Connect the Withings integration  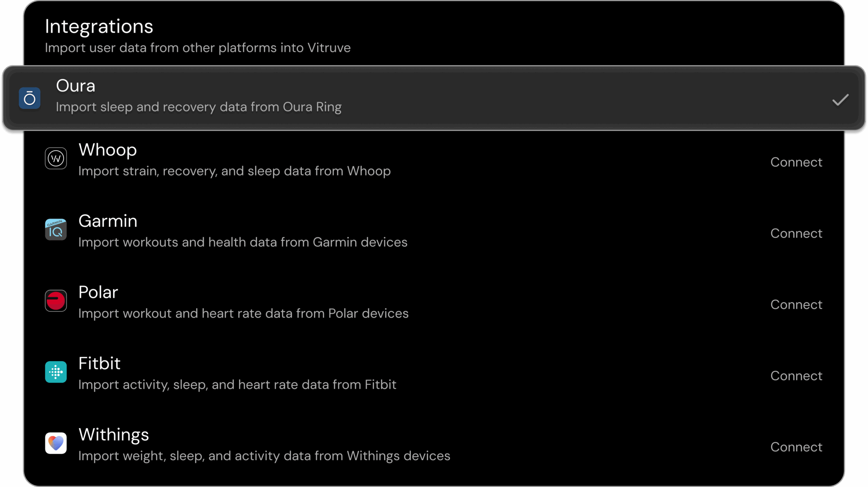796,447
